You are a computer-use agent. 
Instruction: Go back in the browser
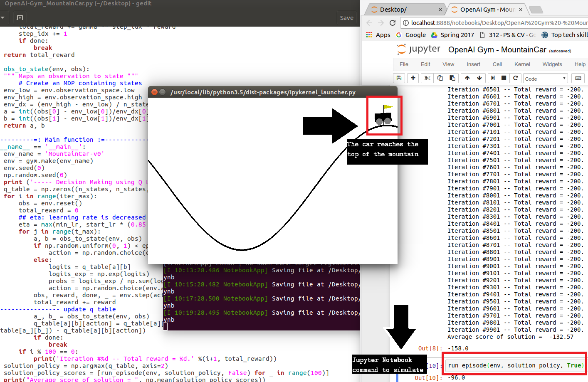tap(369, 23)
